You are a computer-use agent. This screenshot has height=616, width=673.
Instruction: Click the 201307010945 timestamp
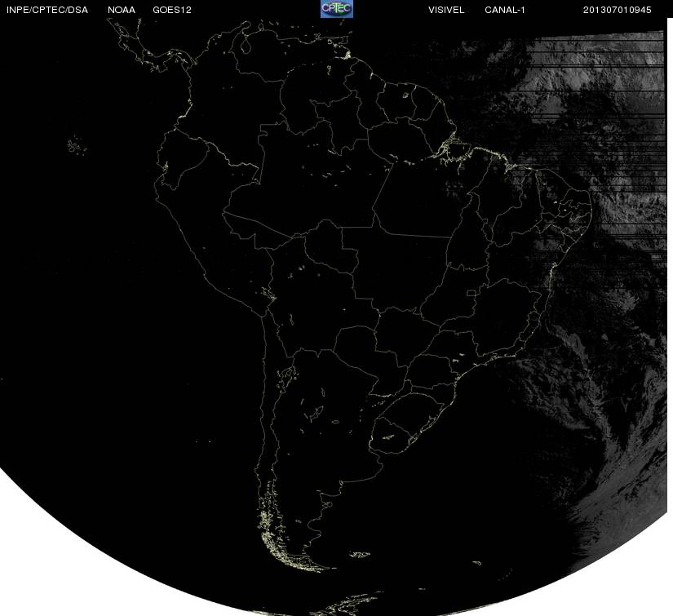tap(618, 10)
